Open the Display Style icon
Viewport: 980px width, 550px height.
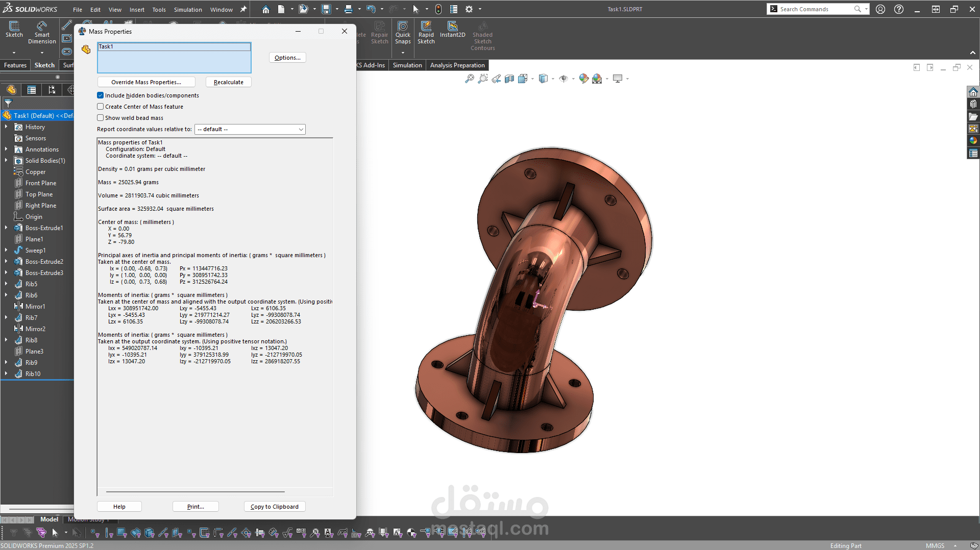(544, 79)
